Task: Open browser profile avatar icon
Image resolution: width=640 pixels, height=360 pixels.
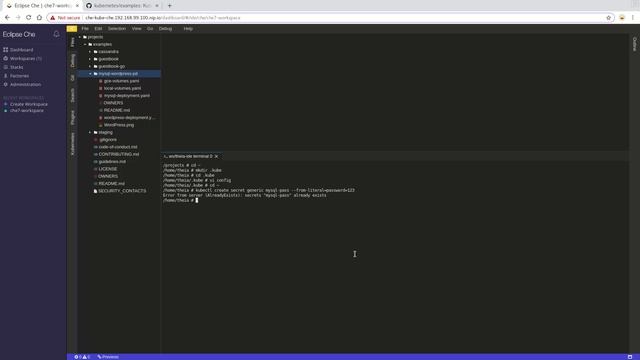Action: coord(622,18)
